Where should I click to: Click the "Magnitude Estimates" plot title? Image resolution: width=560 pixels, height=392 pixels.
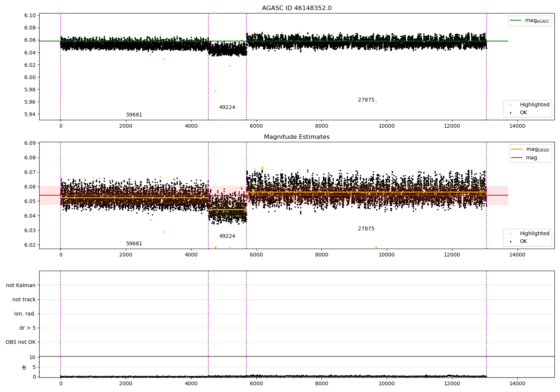[297, 137]
